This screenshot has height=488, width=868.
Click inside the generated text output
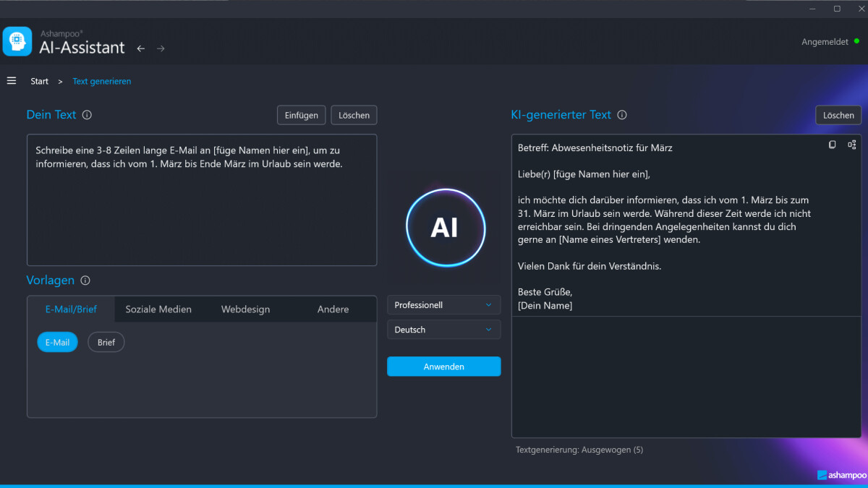click(686, 286)
